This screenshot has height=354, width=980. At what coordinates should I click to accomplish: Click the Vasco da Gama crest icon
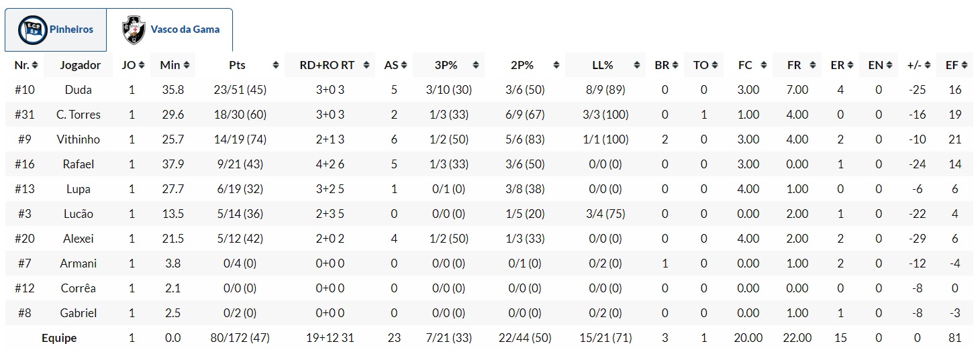tap(134, 30)
